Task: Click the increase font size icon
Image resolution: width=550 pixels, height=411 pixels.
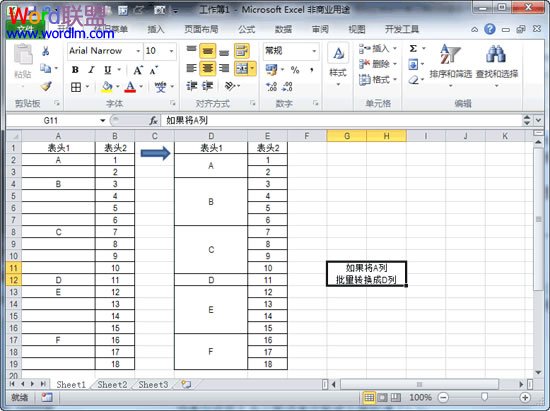Action: pos(138,70)
